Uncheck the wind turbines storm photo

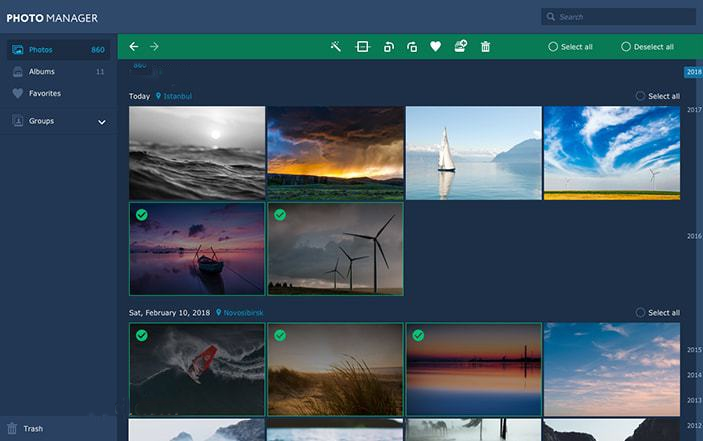pyautogui.click(x=280, y=215)
